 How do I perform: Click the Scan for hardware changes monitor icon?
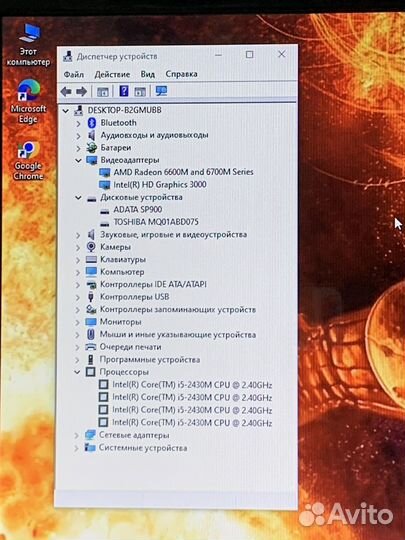(161, 91)
